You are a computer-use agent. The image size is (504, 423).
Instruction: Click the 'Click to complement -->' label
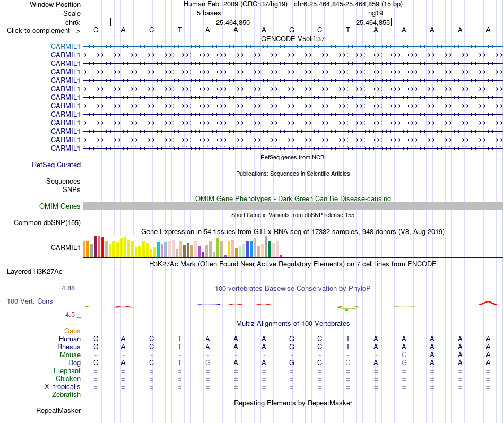pyautogui.click(x=44, y=31)
